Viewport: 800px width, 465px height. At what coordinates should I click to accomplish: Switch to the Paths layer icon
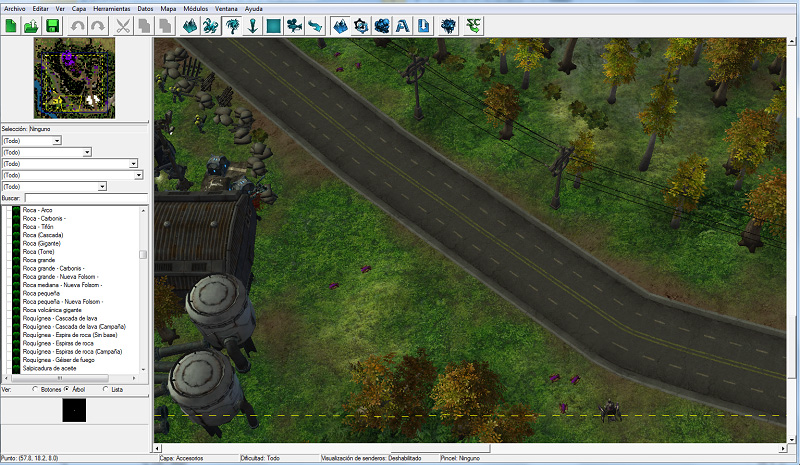click(315, 26)
